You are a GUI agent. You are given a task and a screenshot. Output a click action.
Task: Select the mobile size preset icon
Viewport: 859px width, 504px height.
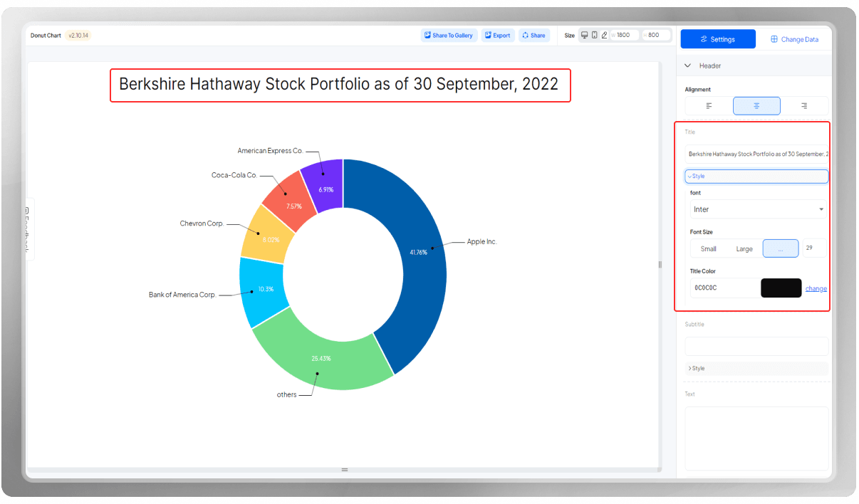click(x=594, y=35)
